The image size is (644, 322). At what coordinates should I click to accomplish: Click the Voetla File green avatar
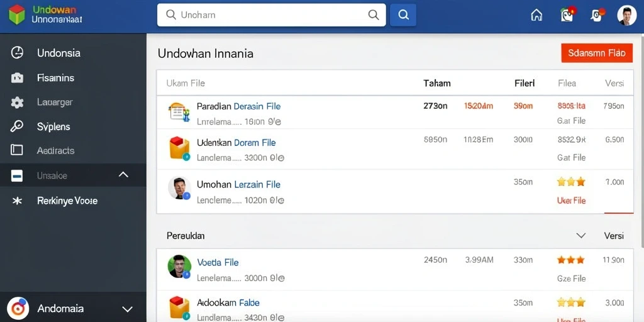click(179, 267)
